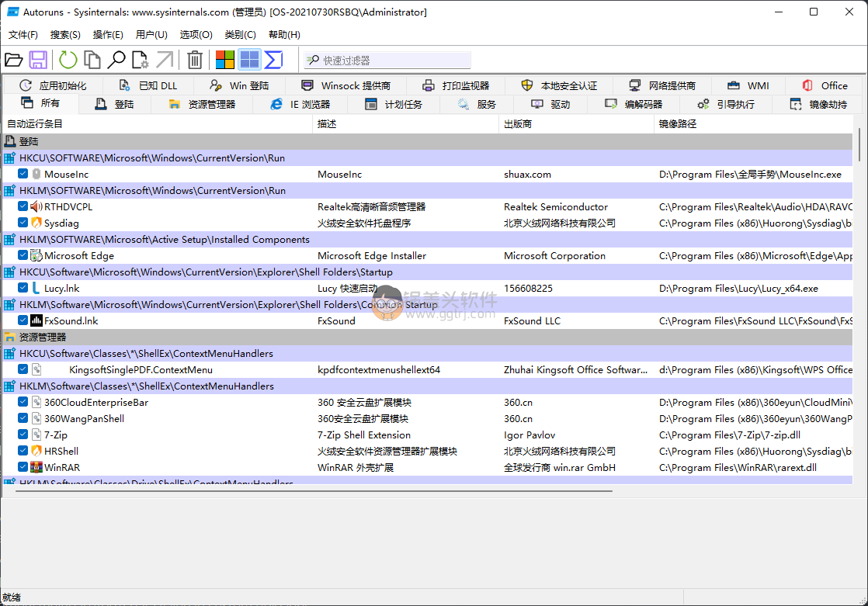Click the KingsoftSinglePDF.ContextMenu entry file icon

[36, 369]
